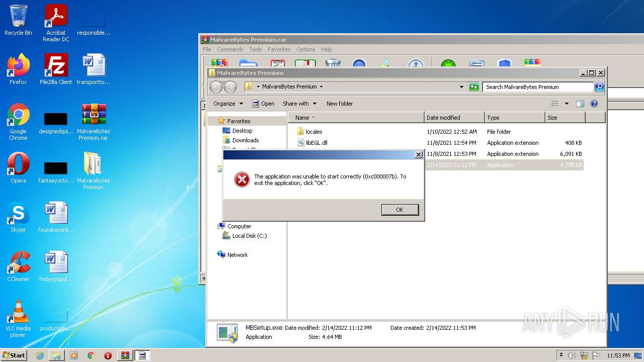Open Desktop in Favorites sidebar

pos(242,131)
